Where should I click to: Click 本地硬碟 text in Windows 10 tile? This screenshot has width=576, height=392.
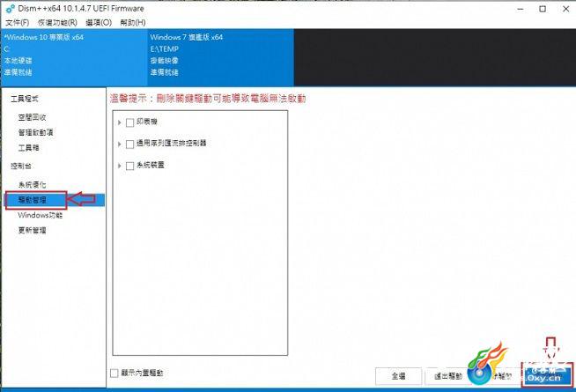[x=18, y=60]
